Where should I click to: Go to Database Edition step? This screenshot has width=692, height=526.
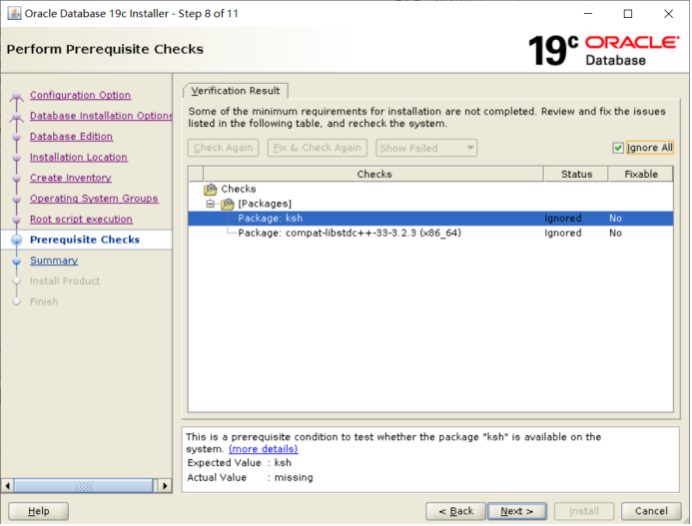[x=71, y=137]
